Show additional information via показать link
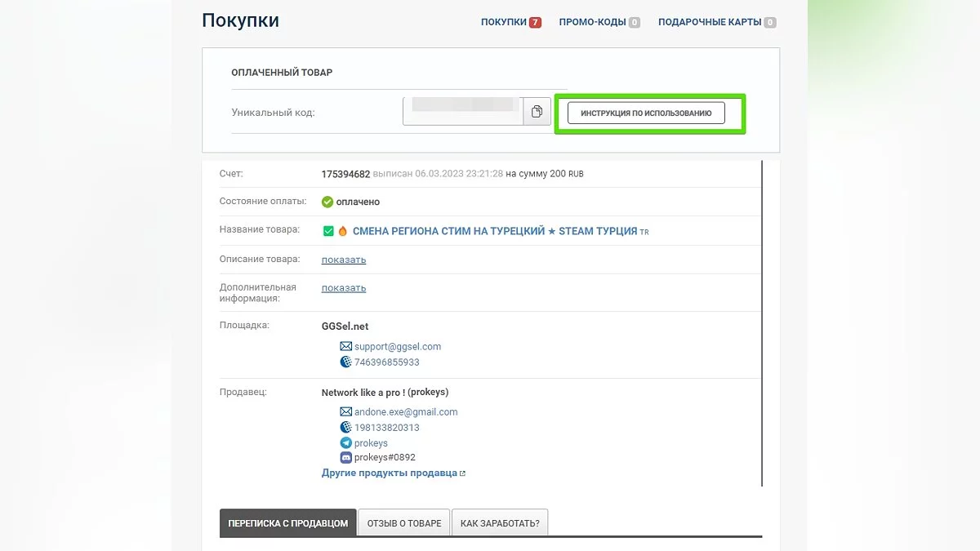 click(344, 287)
